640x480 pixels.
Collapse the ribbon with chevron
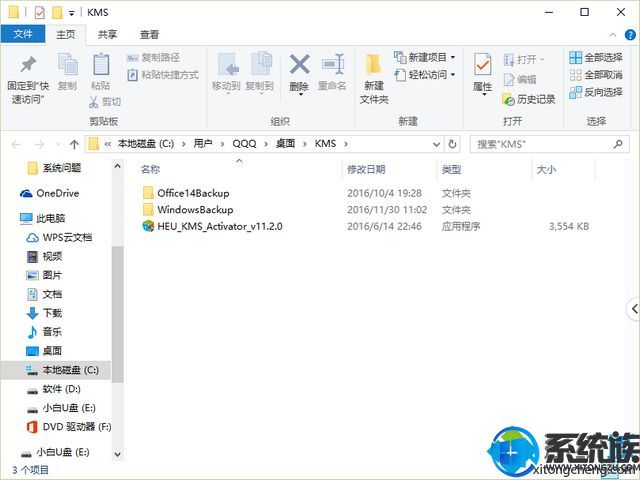pyautogui.click(x=613, y=35)
